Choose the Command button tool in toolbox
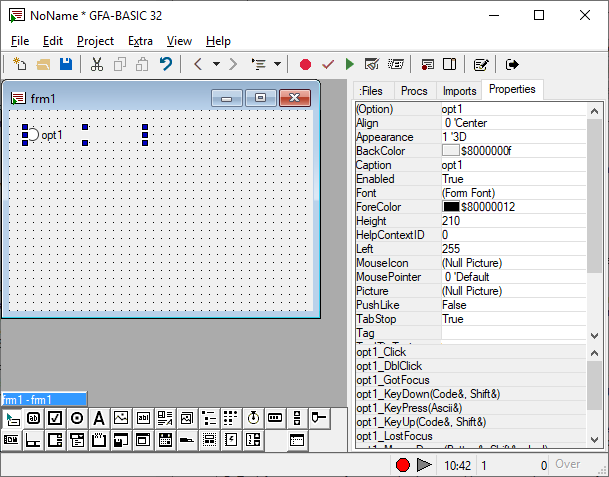 (x=33, y=418)
